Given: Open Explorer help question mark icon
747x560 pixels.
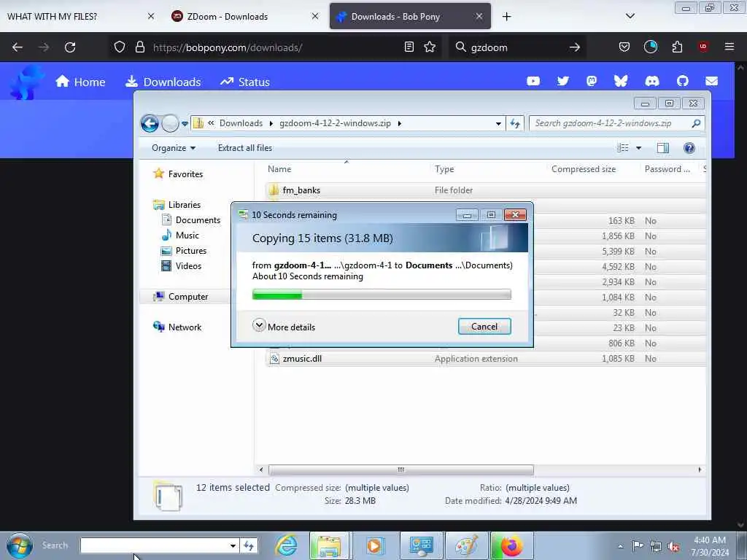Looking at the screenshot, I should (689, 148).
